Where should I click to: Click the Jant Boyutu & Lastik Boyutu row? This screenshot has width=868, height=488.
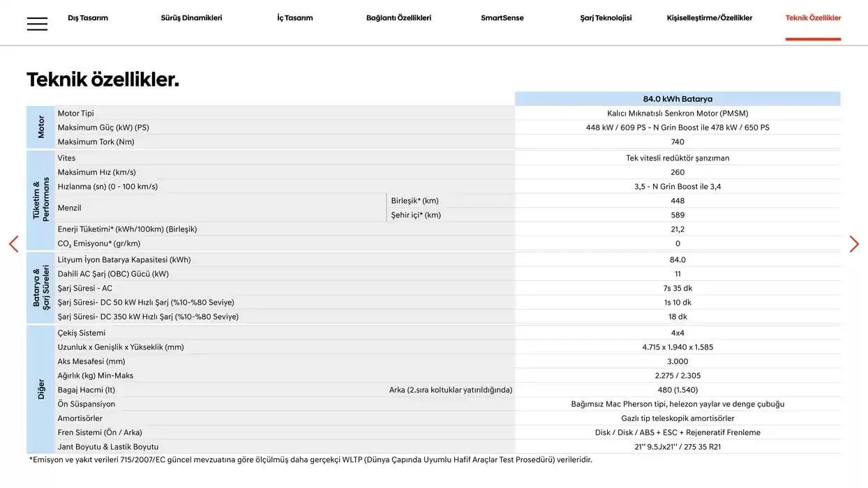(107, 447)
